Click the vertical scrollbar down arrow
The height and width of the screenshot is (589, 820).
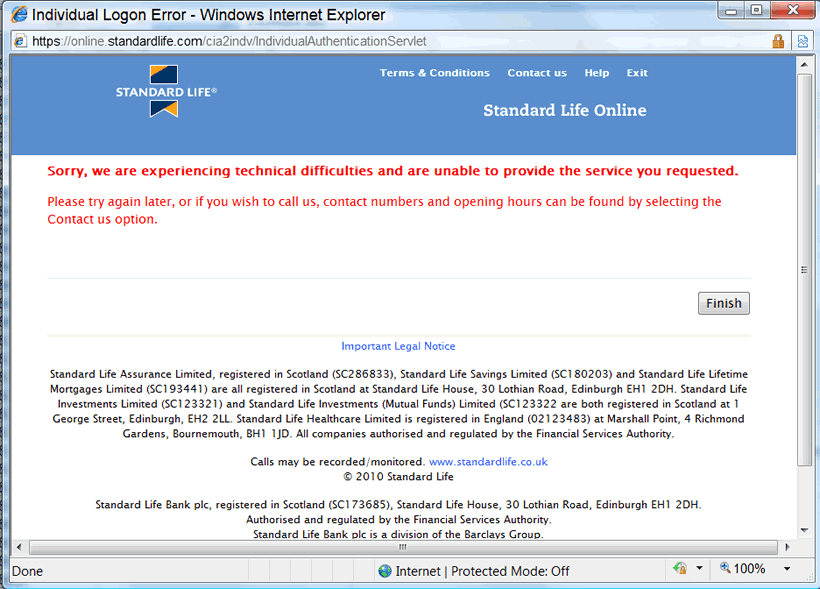804,530
